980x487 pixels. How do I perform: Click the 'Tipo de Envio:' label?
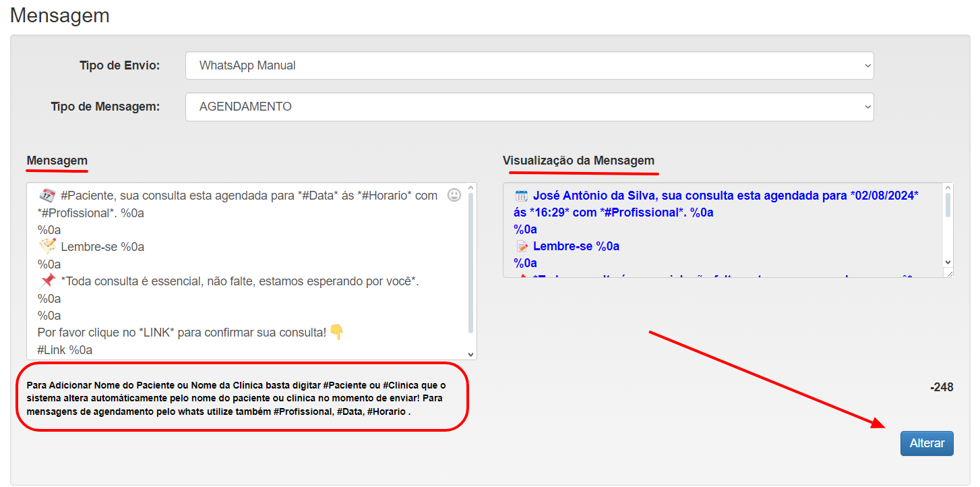pyautogui.click(x=120, y=65)
